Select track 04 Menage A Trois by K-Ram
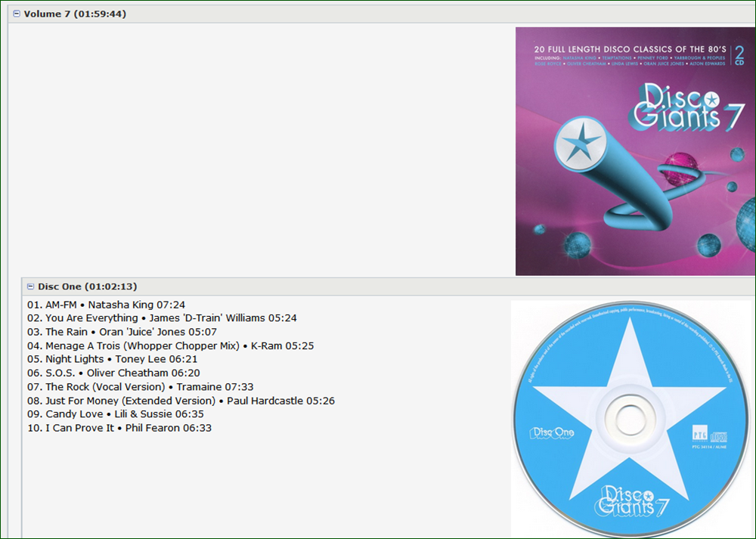Screen dimensions: 756x539 [x=171, y=345]
